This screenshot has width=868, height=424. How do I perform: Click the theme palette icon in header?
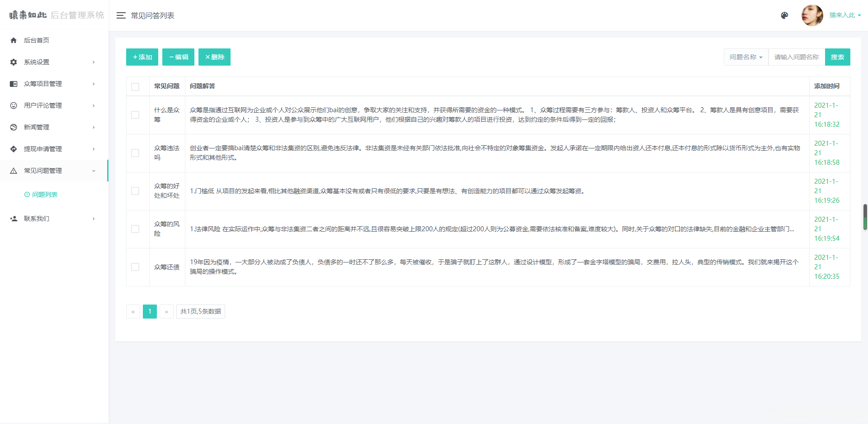coord(784,15)
